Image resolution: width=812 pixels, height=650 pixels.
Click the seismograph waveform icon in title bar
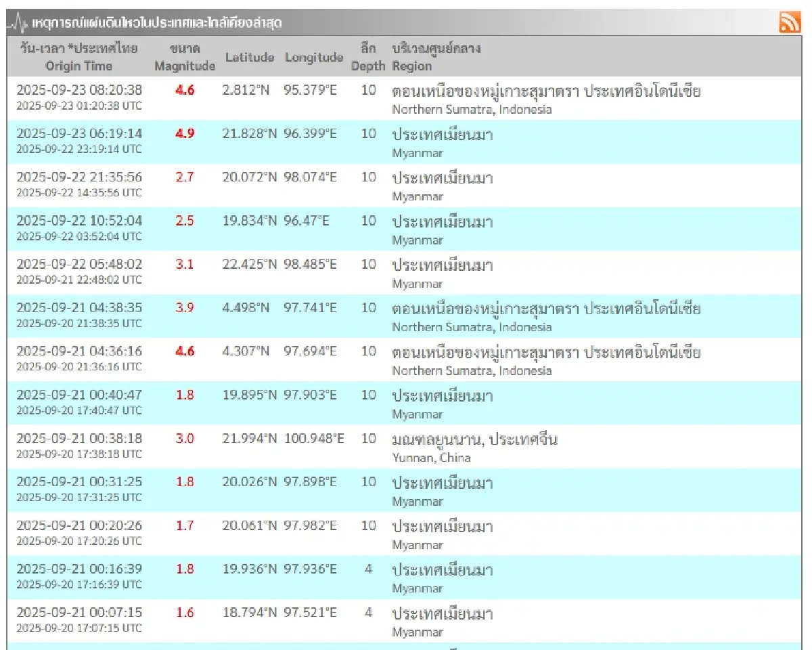point(19,20)
